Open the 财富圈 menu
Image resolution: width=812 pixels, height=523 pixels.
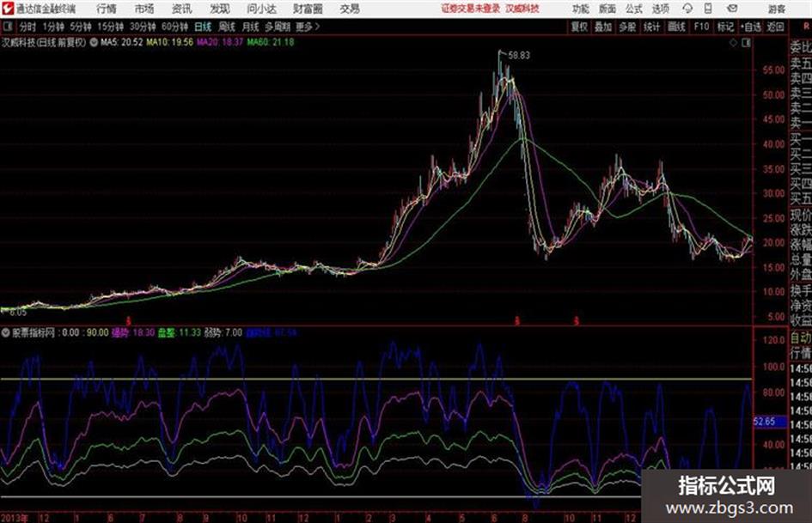(x=308, y=9)
